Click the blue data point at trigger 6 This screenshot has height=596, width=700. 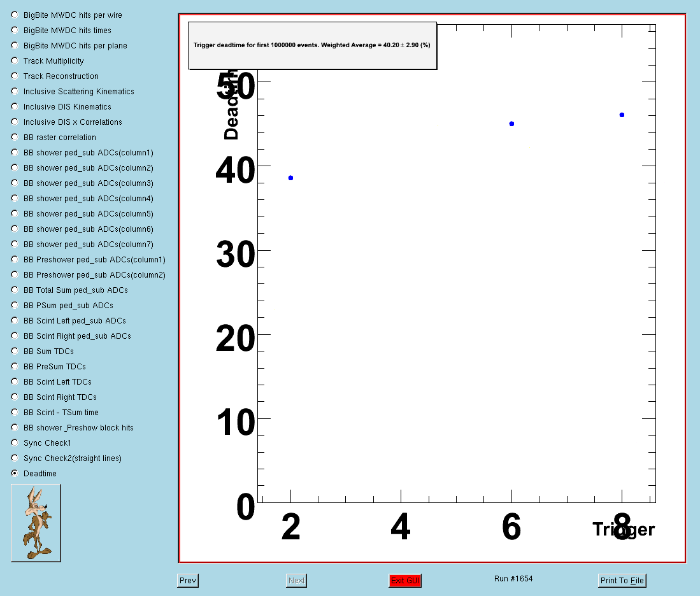tap(511, 124)
